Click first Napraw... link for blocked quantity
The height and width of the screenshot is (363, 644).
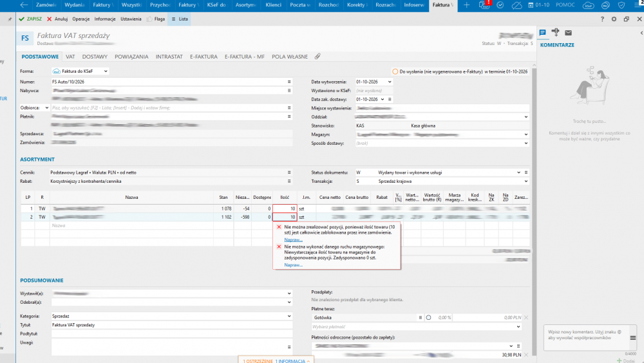(293, 239)
